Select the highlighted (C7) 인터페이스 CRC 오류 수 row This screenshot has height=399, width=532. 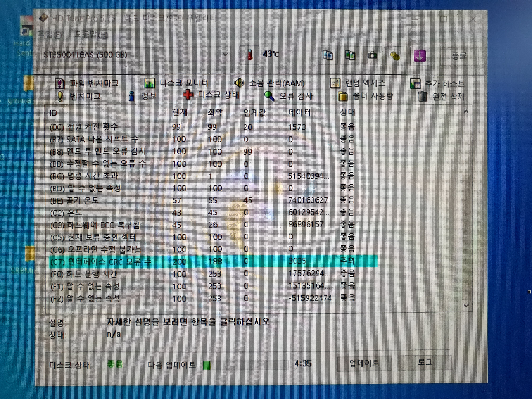coord(213,261)
